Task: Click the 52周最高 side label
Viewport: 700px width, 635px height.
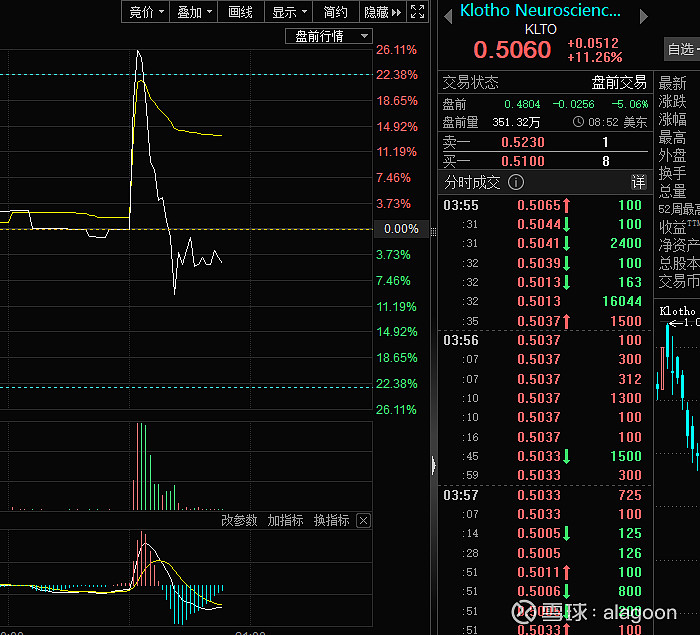Action: point(679,209)
